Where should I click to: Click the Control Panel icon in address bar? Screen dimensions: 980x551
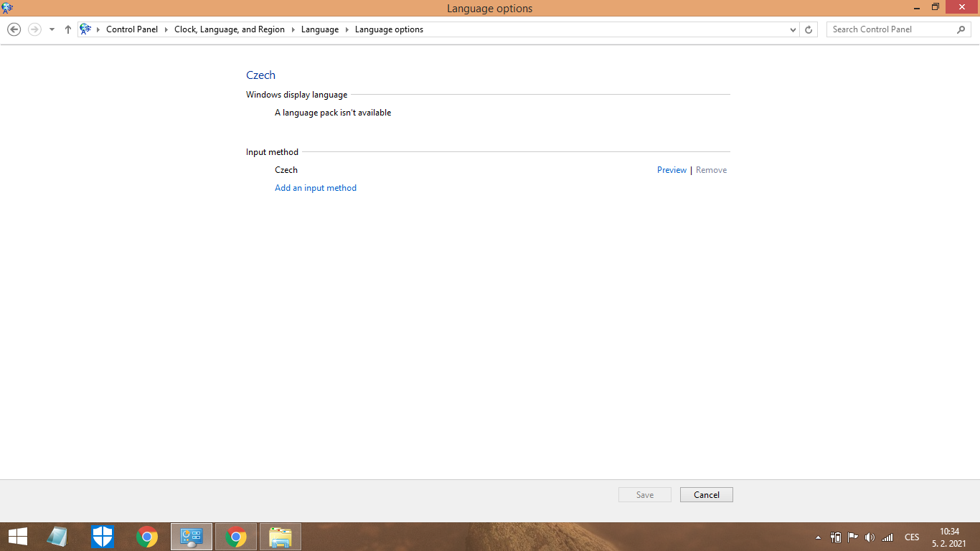click(86, 29)
